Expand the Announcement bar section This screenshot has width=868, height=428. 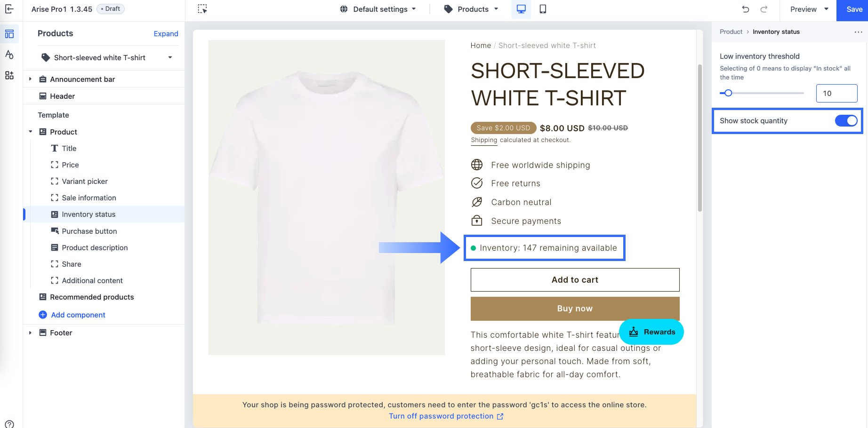(x=30, y=79)
